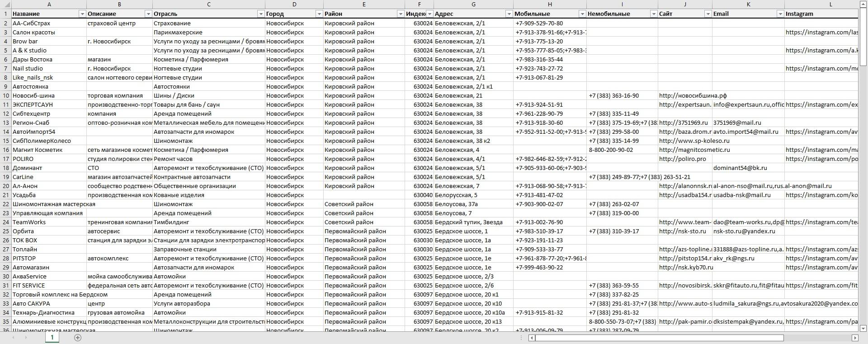This screenshot has width=868, height=344.
Task: Open link http://новосибшина.рф
Action: 693,95
